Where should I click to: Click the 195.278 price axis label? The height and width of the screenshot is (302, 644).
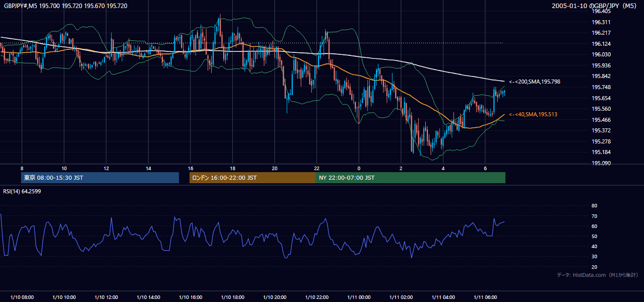coord(601,141)
